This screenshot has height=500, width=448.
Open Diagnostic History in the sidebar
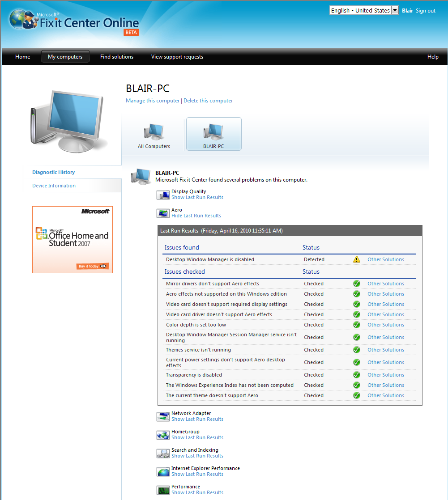54,172
